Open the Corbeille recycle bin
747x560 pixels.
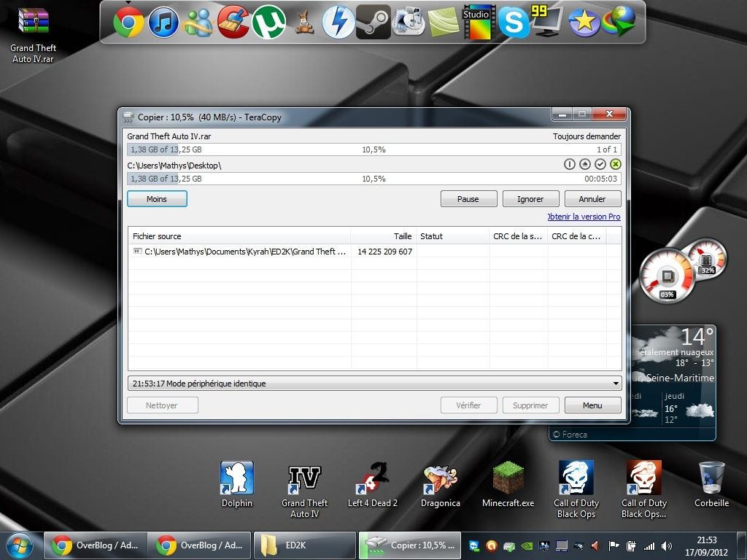(x=712, y=484)
